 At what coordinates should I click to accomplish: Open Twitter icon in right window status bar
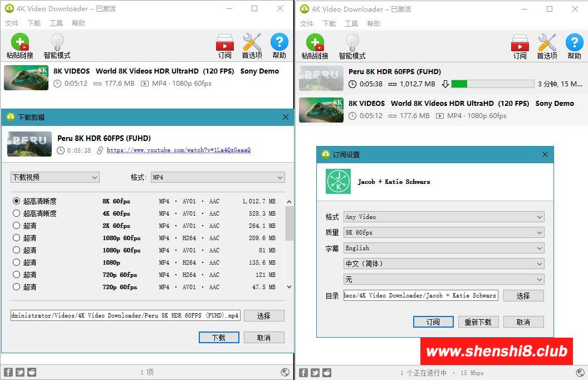[315, 373]
